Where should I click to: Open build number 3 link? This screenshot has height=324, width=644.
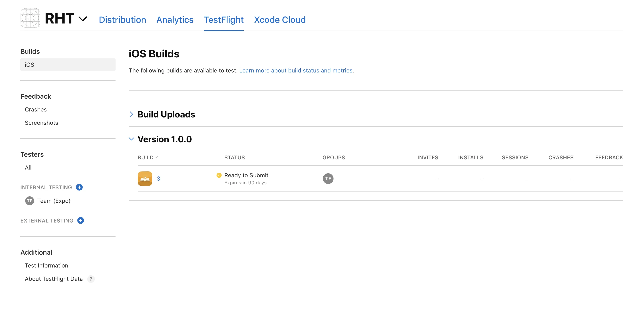tap(158, 179)
